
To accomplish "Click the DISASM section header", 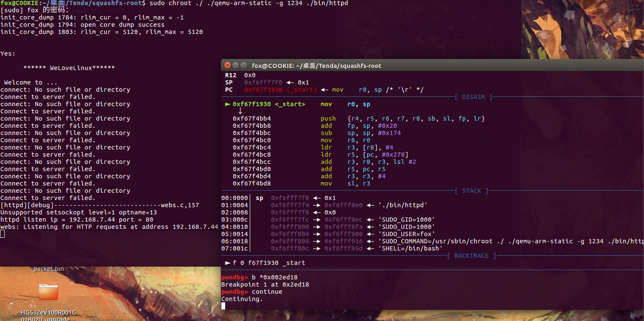I will click(x=473, y=97).
